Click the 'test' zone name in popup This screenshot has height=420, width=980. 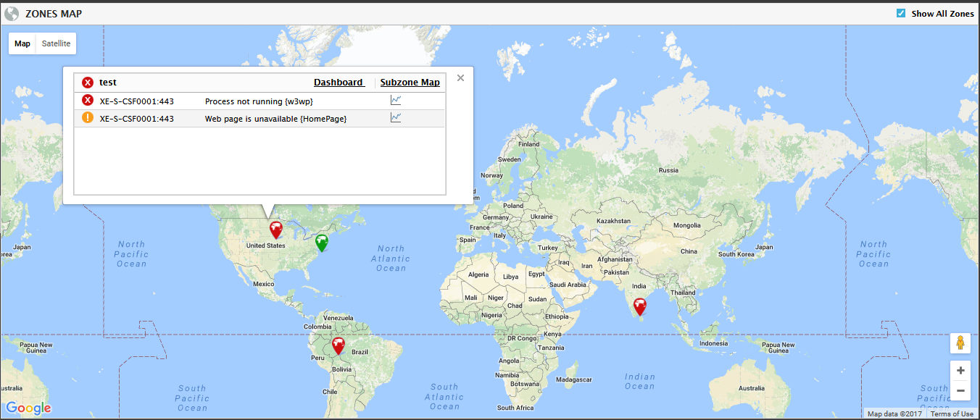tap(108, 83)
